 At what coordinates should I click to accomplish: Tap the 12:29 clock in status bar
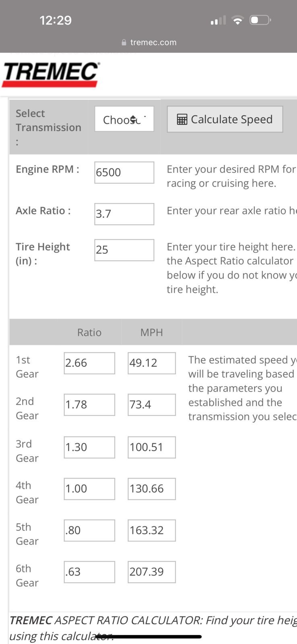click(56, 20)
